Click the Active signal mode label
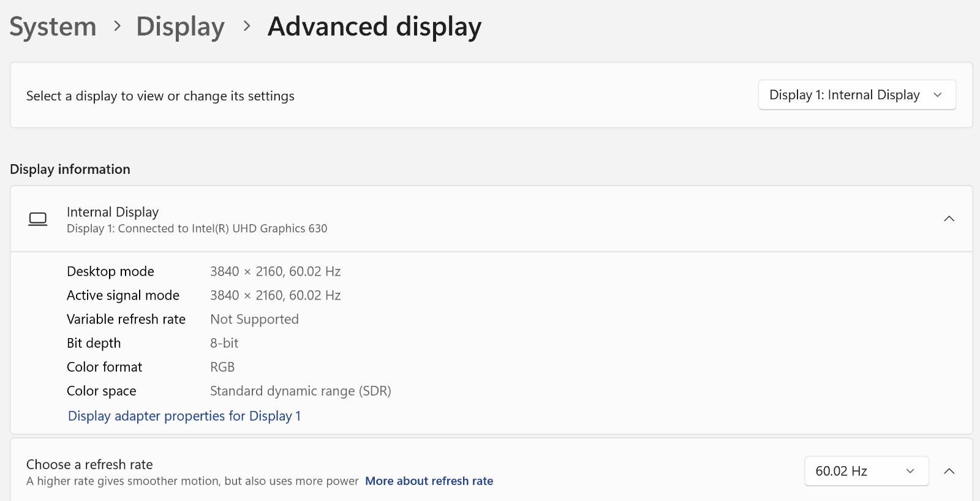The width and height of the screenshot is (980, 501). [x=123, y=295]
